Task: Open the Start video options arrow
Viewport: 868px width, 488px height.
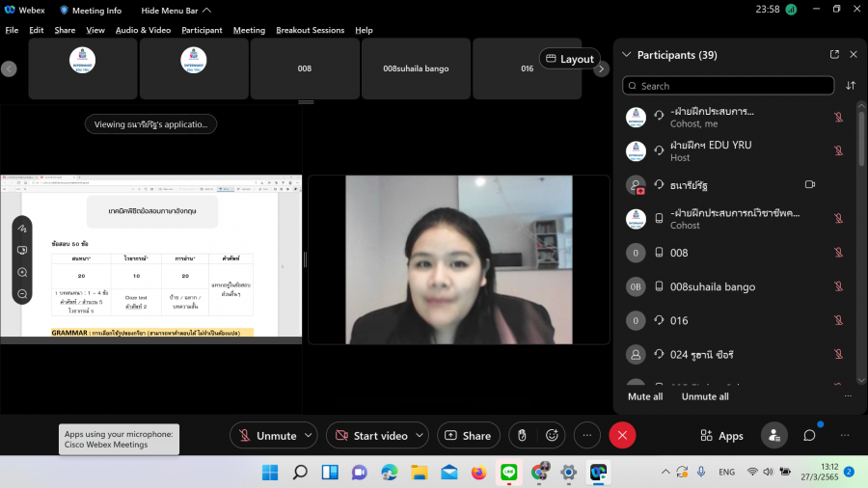Action: coord(420,436)
